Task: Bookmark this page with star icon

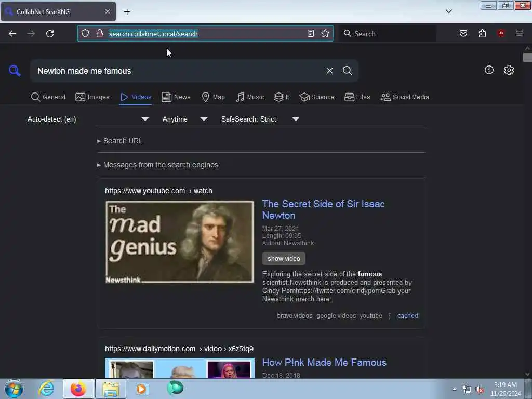Action: pyautogui.click(x=325, y=33)
